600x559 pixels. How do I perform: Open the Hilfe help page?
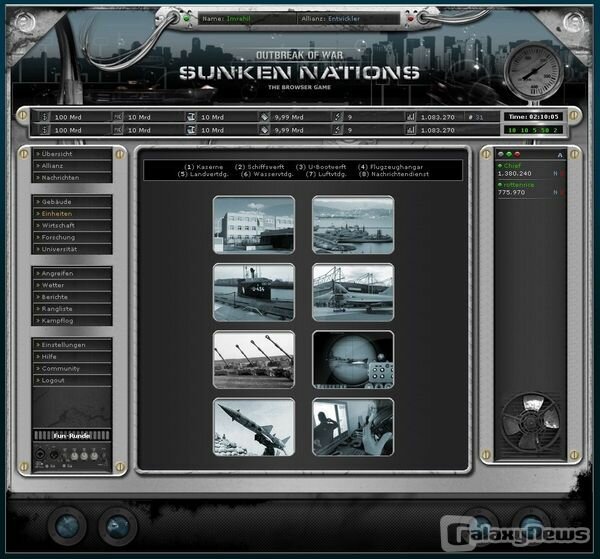click(x=72, y=357)
